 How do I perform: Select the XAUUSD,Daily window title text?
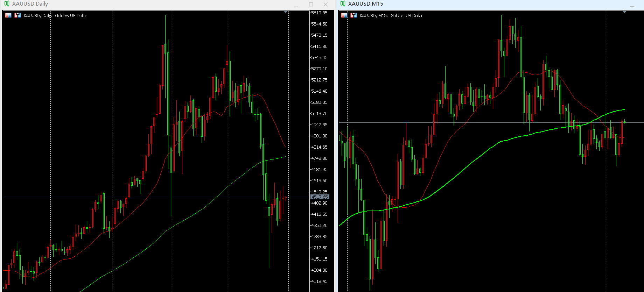[30, 4]
